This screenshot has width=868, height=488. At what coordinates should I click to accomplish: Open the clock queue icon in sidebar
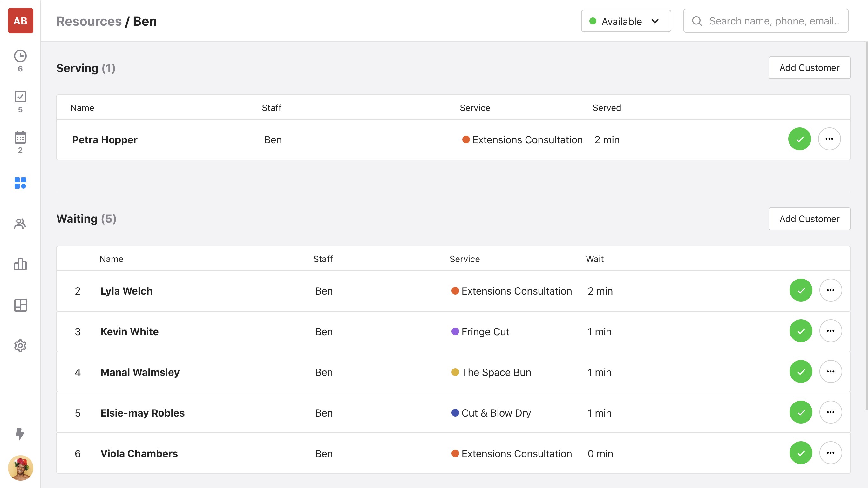(x=20, y=56)
